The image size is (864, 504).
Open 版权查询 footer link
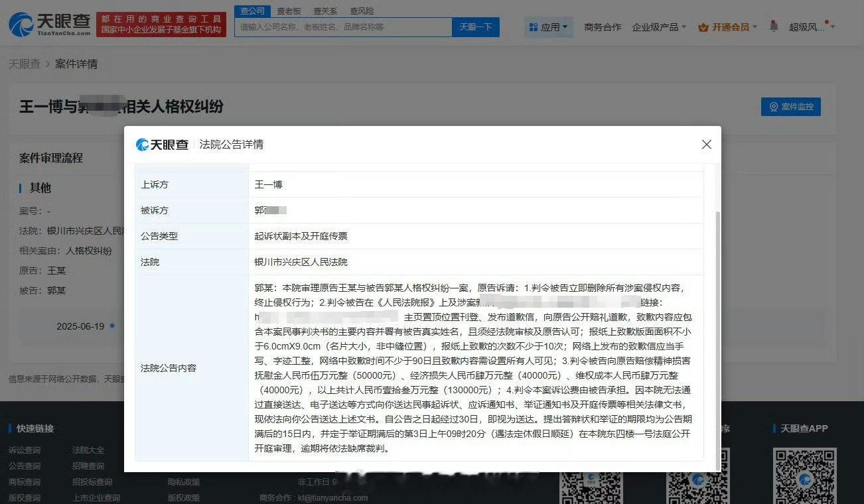pos(25,498)
